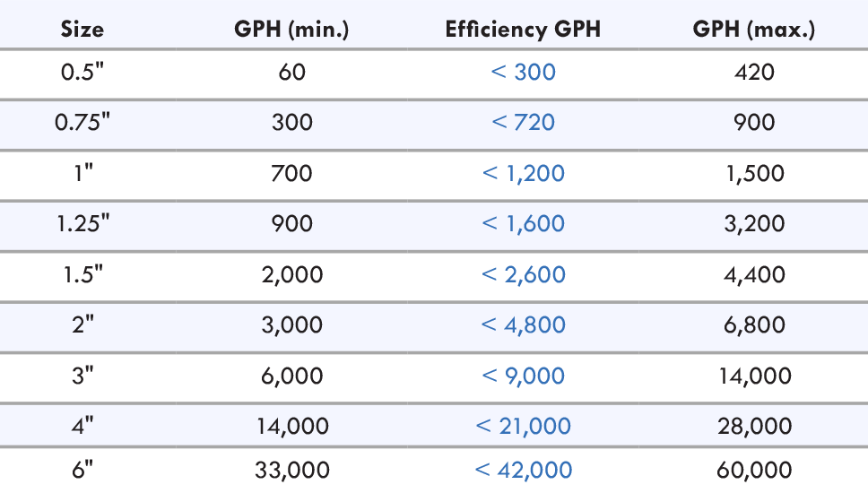Image resolution: width=868 pixels, height=493 pixels.
Task: Select the "< 720" efficiency value
Action: pyautogui.click(x=524, y=121)
